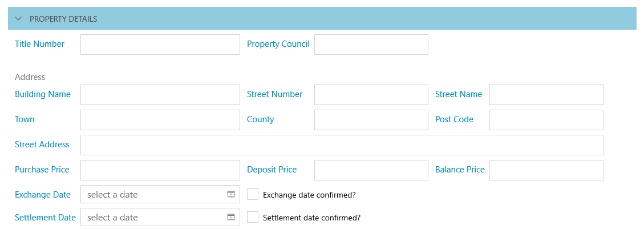Click into the Street Number field
The height and width of the screenshot is (229, 644).
[x=371, y=95]
